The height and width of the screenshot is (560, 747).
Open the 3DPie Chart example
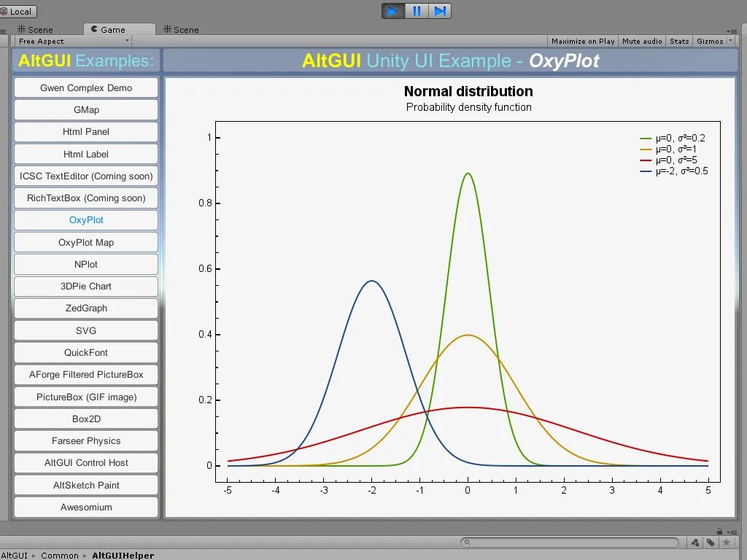click(86, 286)
